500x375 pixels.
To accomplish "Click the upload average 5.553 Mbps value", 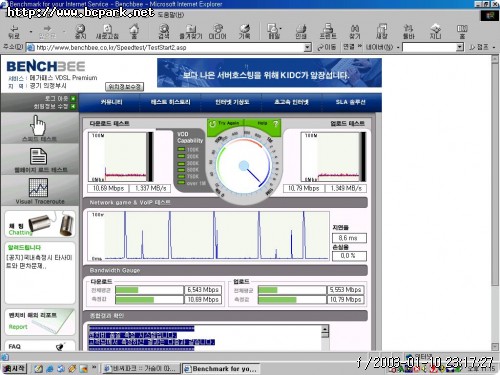I will click(x=345, y=290).
